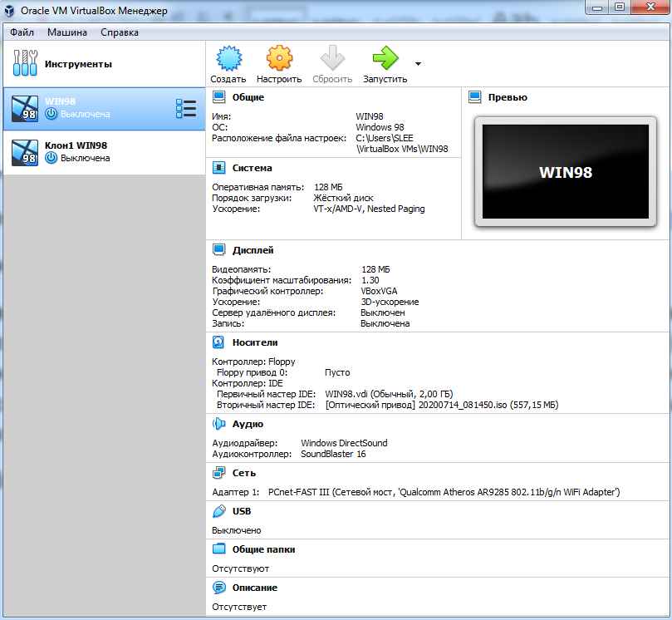The width and height of the screenshot is (672, 620).
Task: Click the USB section plug icon
Action: click(x=219, y=511)
